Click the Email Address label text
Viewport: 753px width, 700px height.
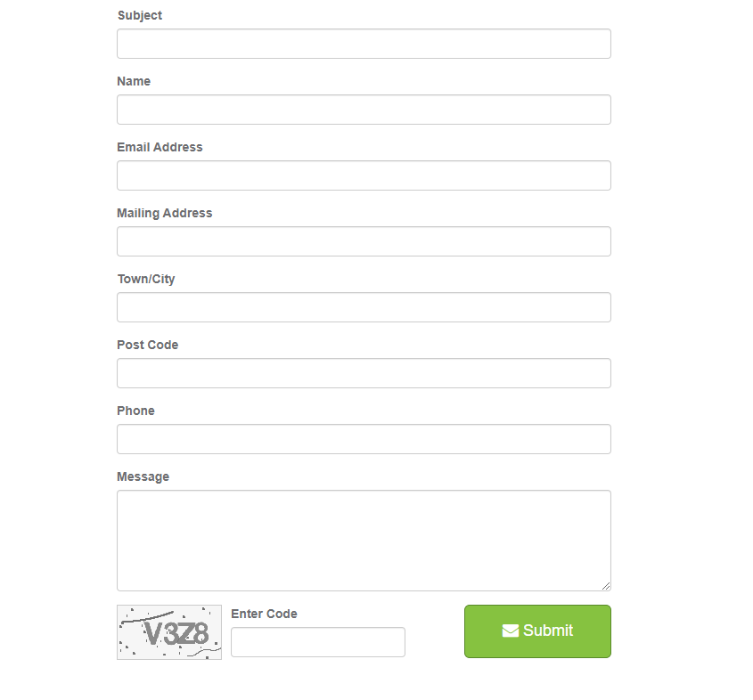click(x=160, y=147)
